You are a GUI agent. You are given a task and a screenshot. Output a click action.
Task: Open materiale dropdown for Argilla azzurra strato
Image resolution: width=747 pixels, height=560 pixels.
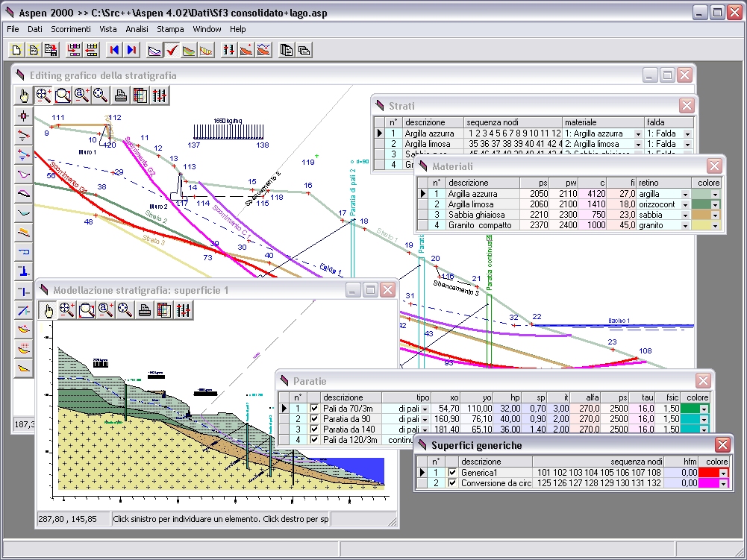tap(638, 133)
